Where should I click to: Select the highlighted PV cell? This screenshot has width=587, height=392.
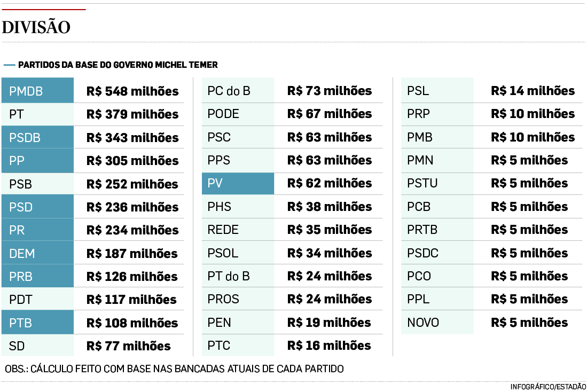point(238,184)
